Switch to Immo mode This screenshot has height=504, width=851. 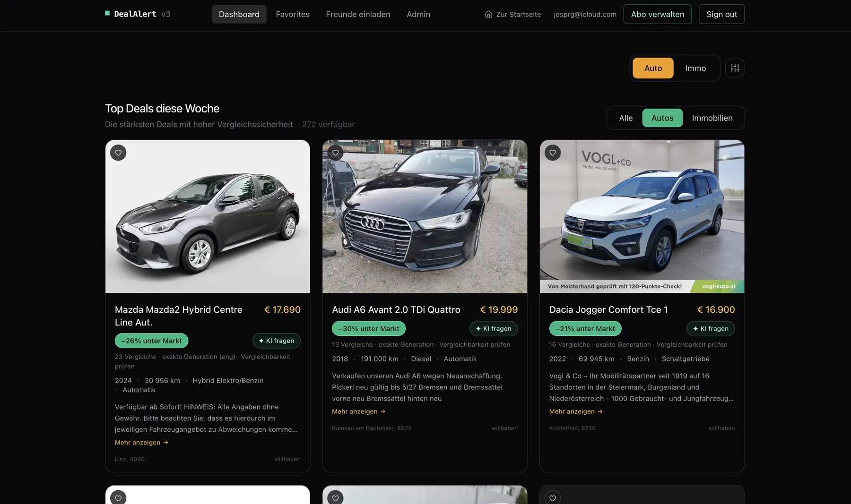[695, 68]
